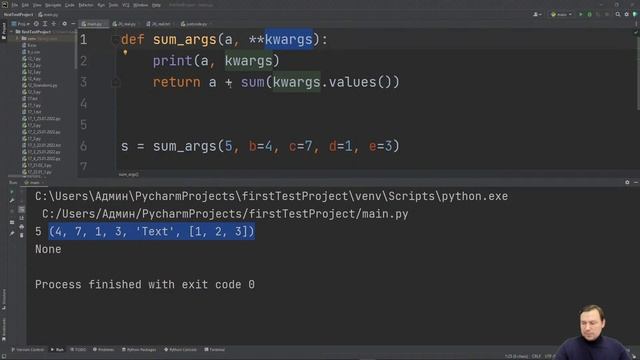The height and width of the screenshot is (360, 640).
Task: Click the fold end marker at line 3
Action: pyautogui.click(x=116, y=82)
